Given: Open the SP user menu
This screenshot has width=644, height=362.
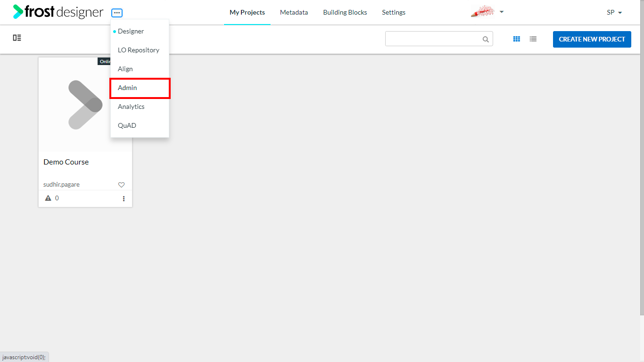Looking at the screenshot, I should point(614,13).
